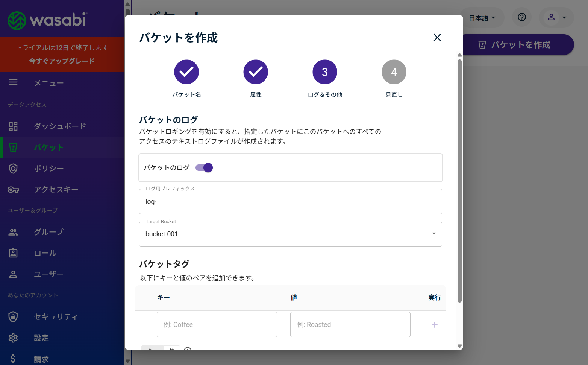Click the plus icon to add tag
This screenshot has width=588, height=365.
click(x=435, y=325)
